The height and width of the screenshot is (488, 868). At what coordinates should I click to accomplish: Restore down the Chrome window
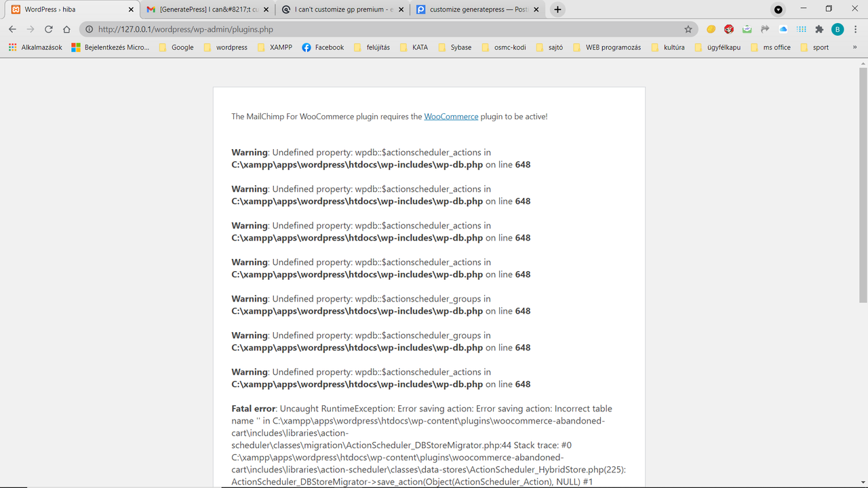829,9
